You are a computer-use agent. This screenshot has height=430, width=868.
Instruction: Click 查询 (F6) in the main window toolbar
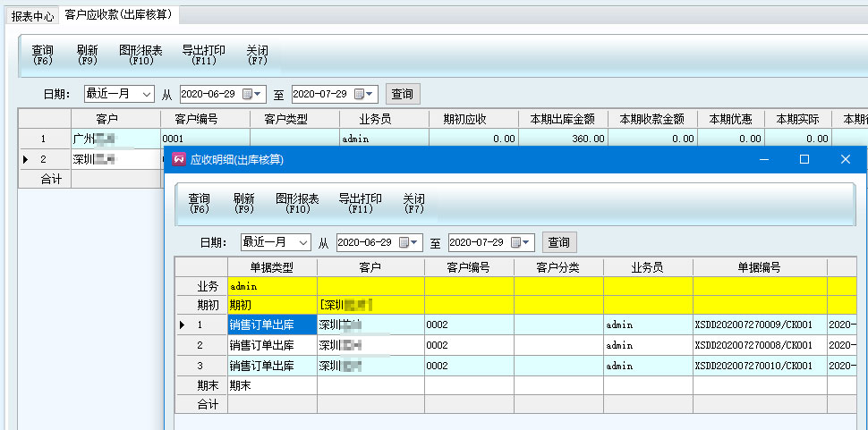(43, 55)
